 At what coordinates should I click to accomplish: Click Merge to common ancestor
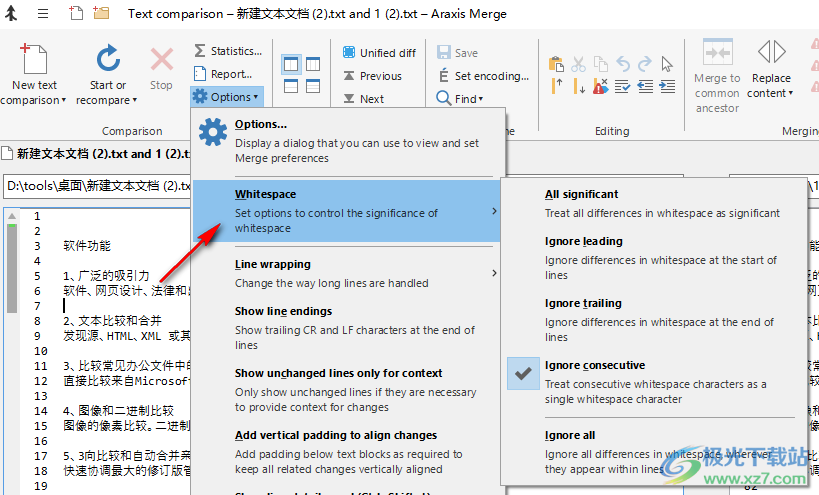717,76
